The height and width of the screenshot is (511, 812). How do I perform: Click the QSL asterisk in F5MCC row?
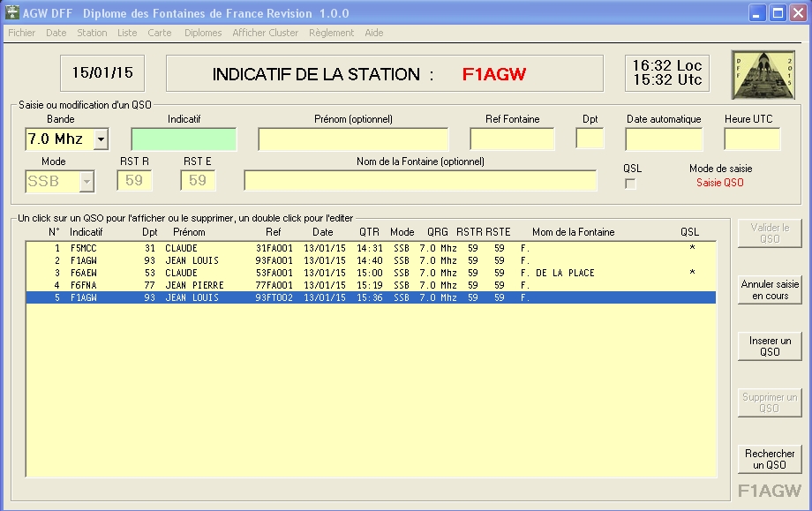point(692,247)
